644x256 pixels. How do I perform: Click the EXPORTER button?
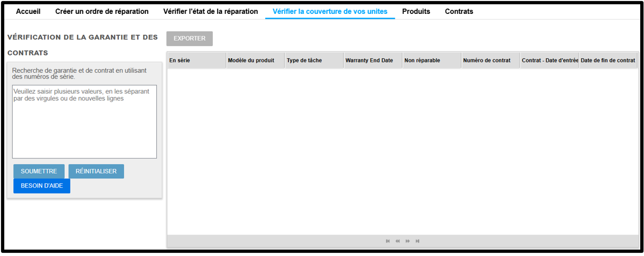189,38
